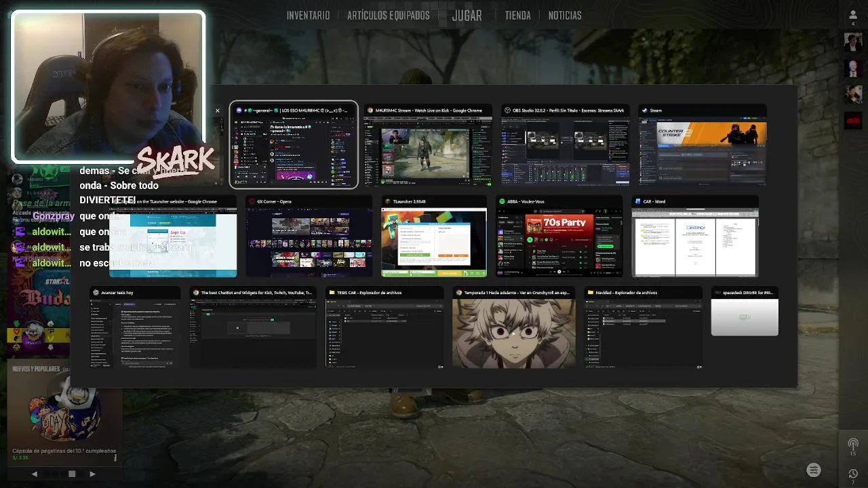Switch to Navidad file explorer window
Viewport: 868px width, 488px height.
[643, 328]
